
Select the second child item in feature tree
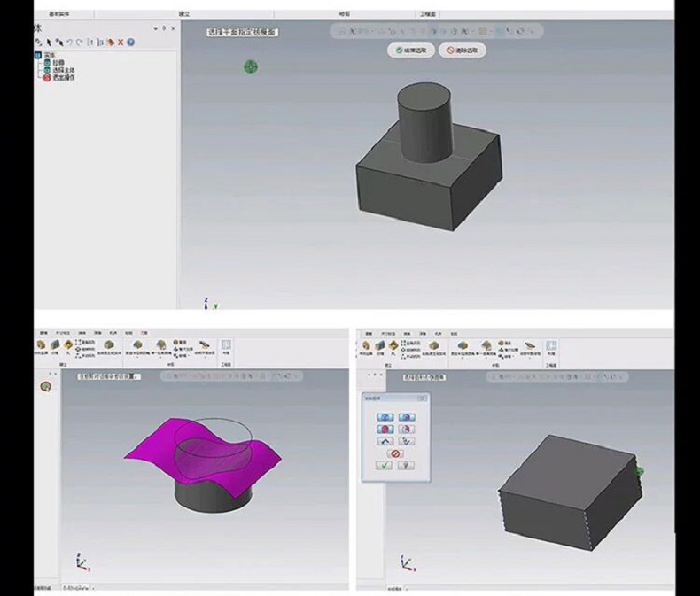pyautogui.click(x=62, y=70)
